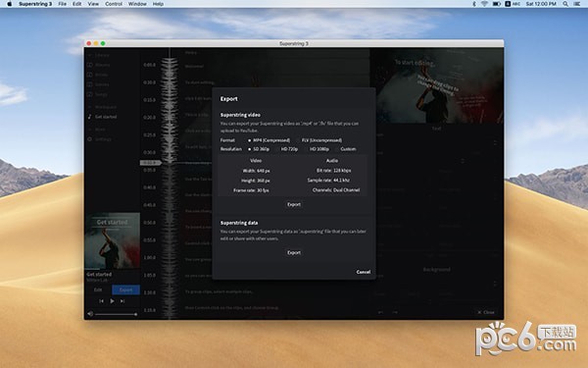Choose MP4 [Compressed] format
This screenshot has height=368, width=588.
269,140
